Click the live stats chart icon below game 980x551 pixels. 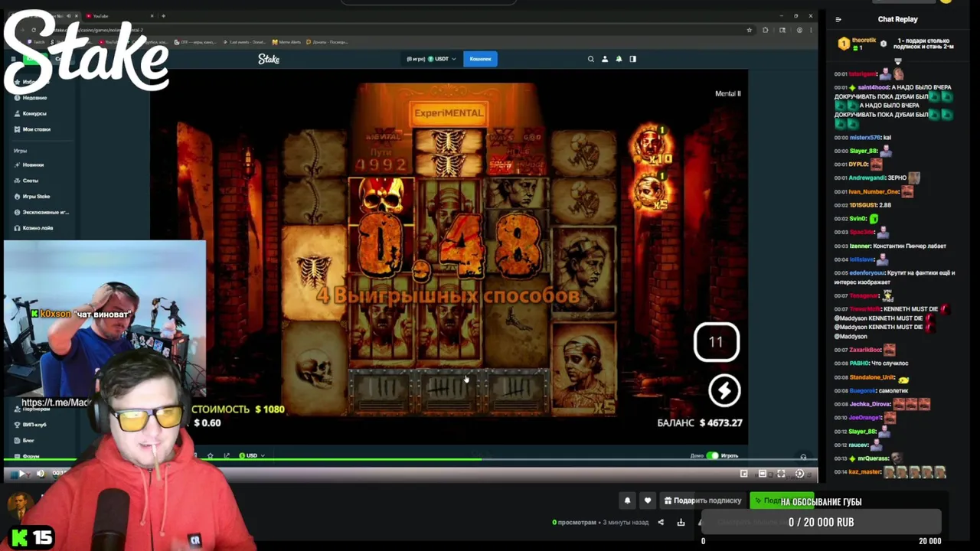point(227,455)
